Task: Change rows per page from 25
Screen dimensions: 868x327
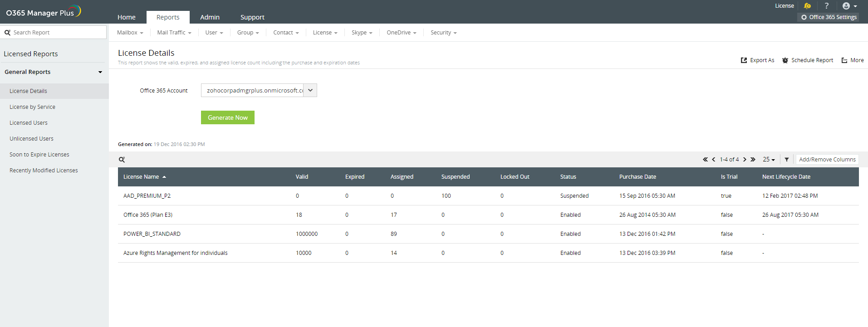Action: (x=769, y=160)
